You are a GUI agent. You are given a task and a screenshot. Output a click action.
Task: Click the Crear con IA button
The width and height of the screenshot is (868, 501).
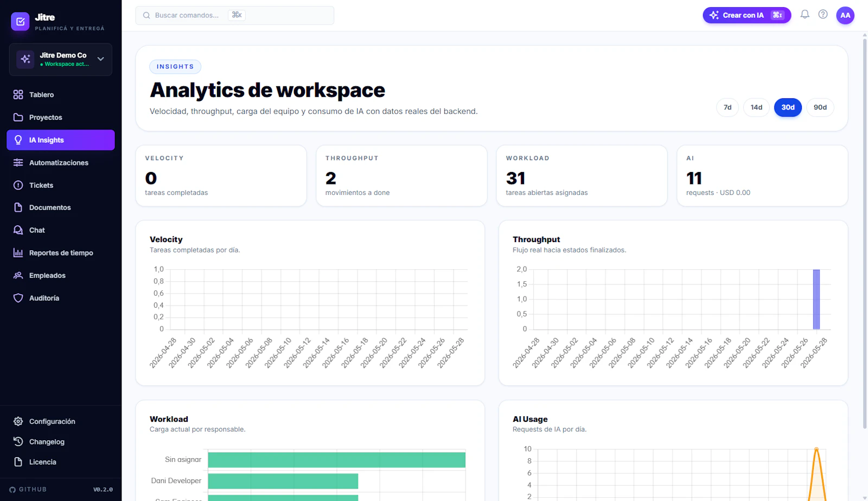tap(747, 15)
